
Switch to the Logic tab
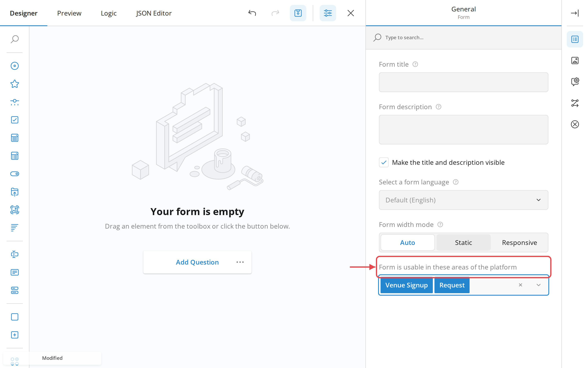(109, 13)
